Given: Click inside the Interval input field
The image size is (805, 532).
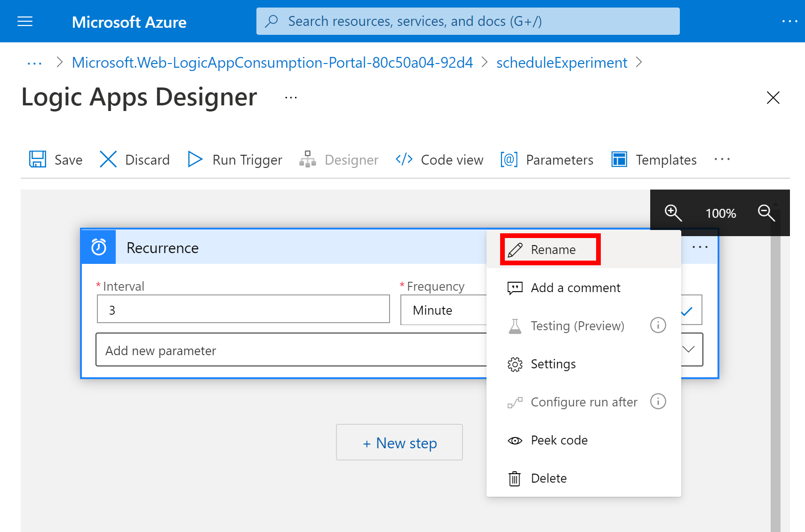Looking at the screenshot, I should (243, 309).
